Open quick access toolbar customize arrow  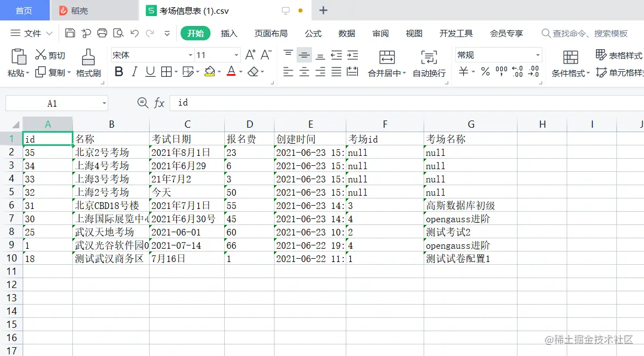pyautogui.click(x=167, y=33)
